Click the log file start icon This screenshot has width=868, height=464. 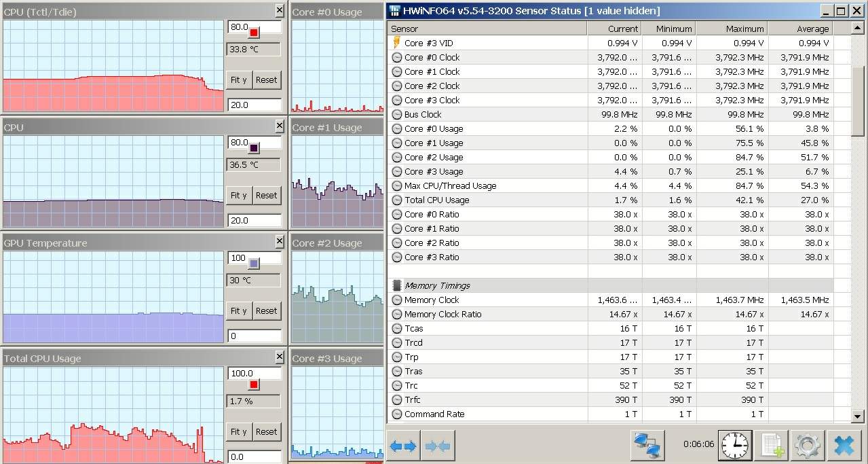pyautogui.click(x=772, y=446)
